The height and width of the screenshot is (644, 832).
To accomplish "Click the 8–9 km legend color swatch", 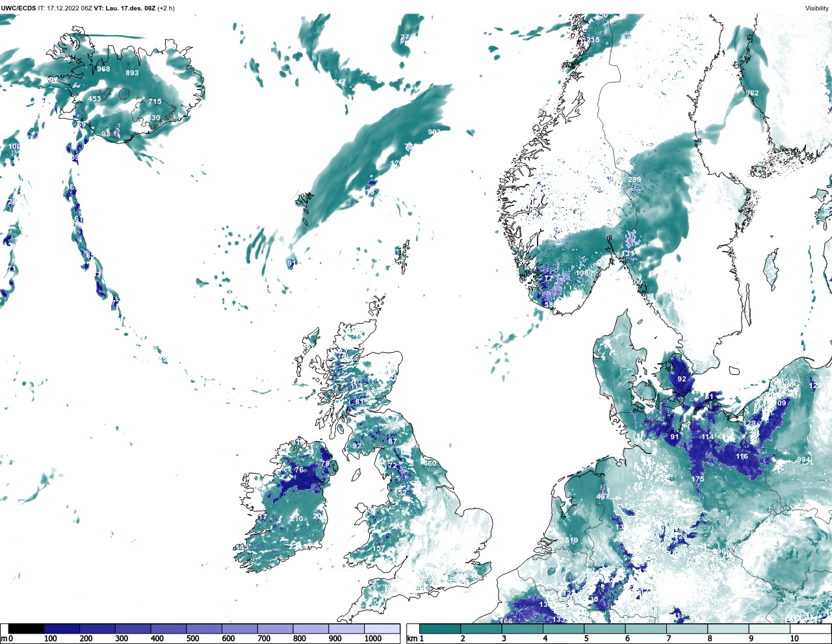I will tap(729, 629).
